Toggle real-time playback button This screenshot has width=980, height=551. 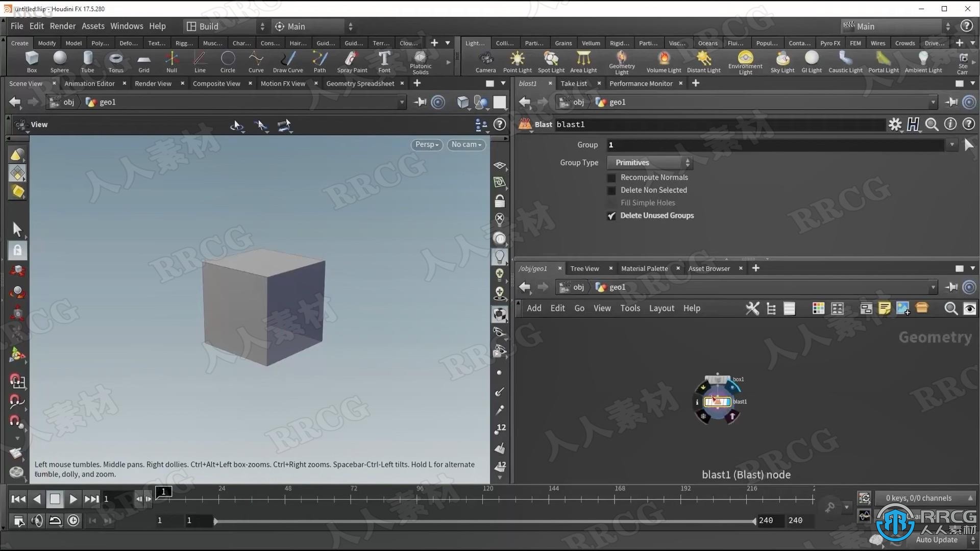point(73,520)
